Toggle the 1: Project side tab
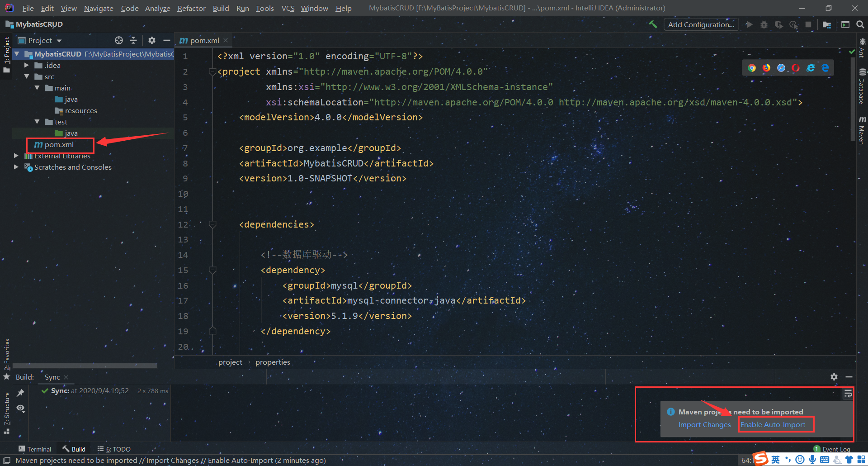The width and height of the screenshot is (868, 466). (x=6, y=55)
